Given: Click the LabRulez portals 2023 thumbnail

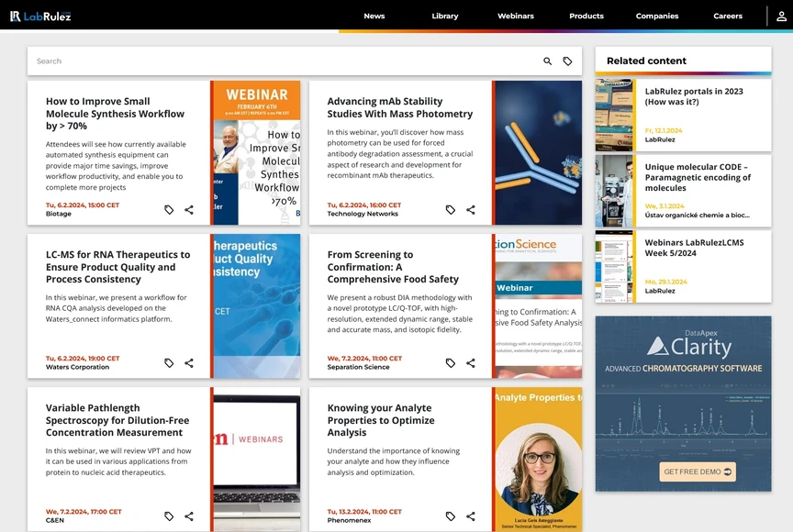Looking at the screenshot, I should [614, 116].
